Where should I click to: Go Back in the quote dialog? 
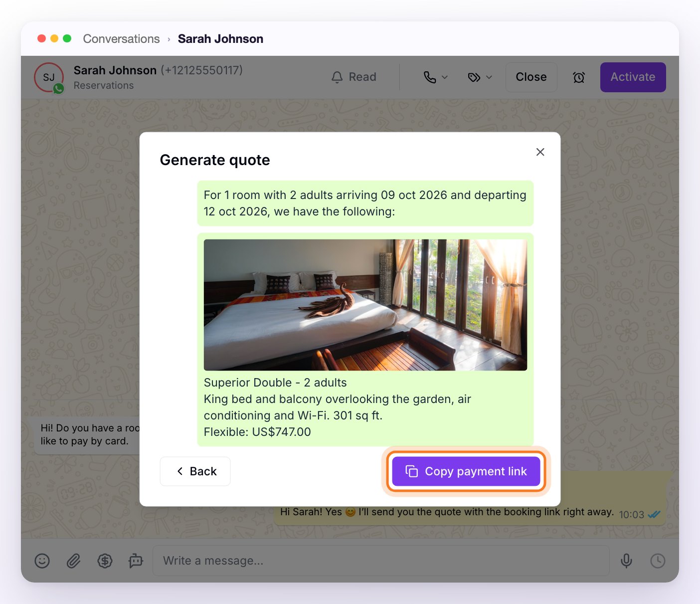click(195, 471)
